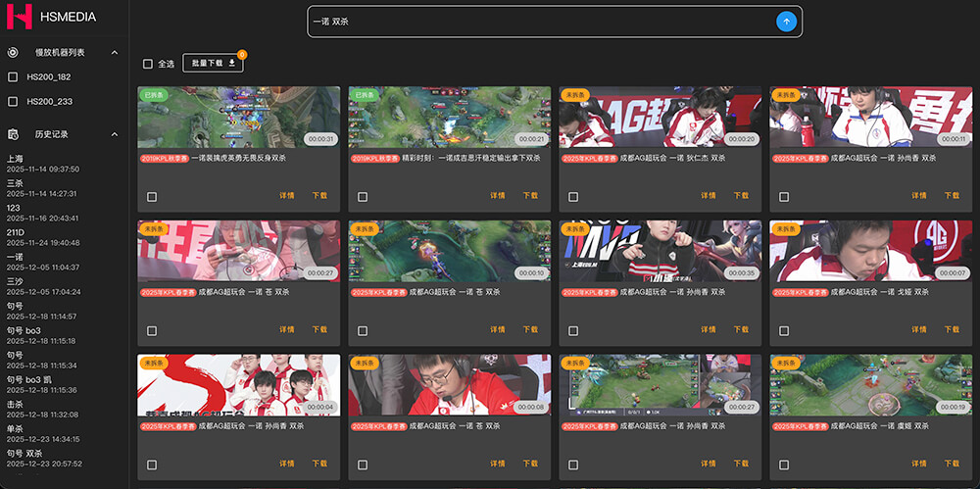Select history entry 123
Viewport: 980px width, 489px height.
point(44,213)
